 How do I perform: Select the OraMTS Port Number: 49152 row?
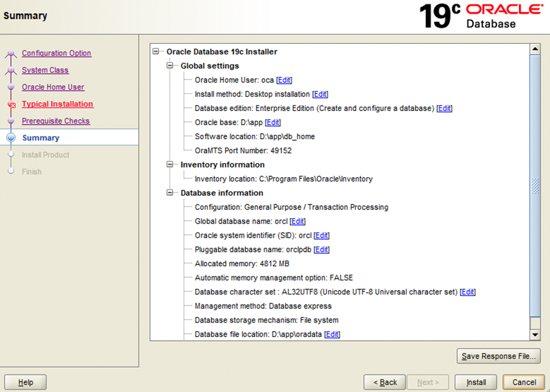[243, 151]
